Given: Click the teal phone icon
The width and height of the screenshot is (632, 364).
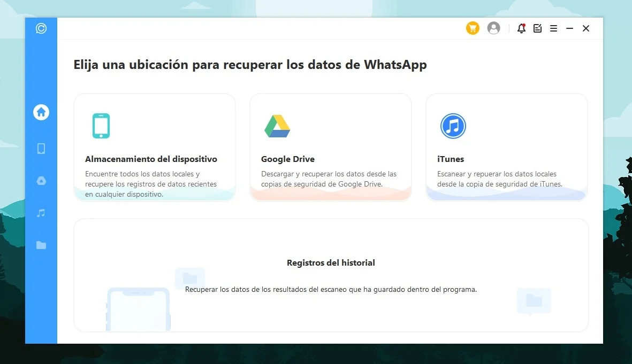Looking at the screenshot, I should click(x=101, y=126).
